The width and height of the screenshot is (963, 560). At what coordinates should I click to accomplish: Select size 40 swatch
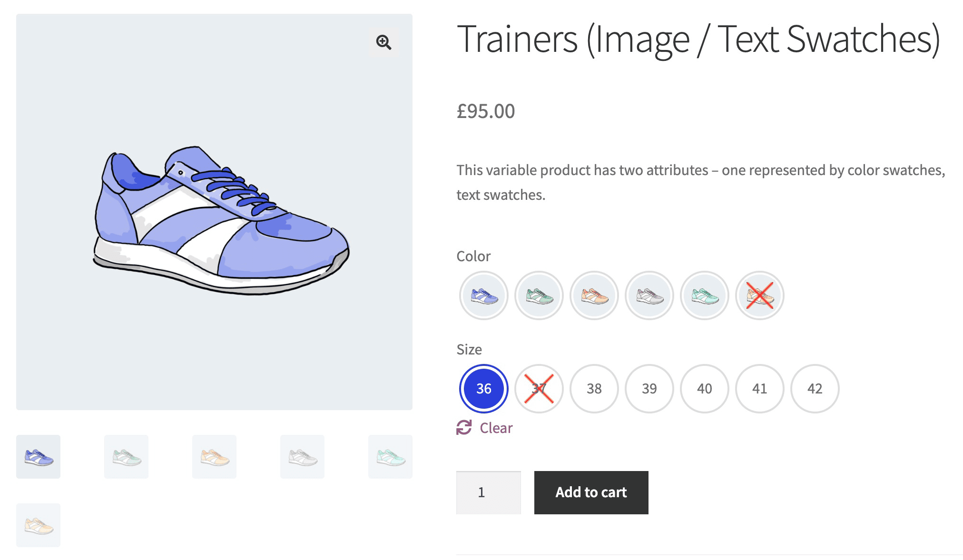tap(704, 389)
